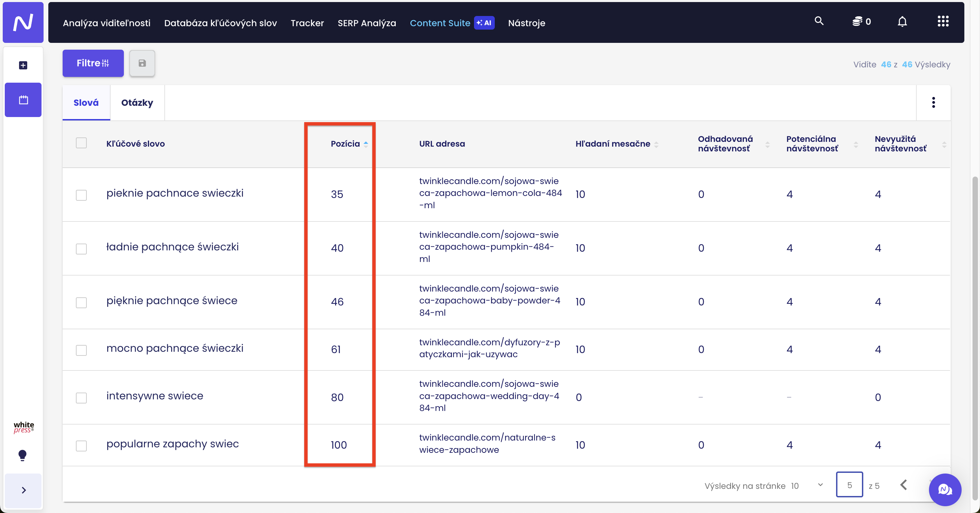The width and height of the screenshot is (980, 513).
Task: Sort by Pozícia column arrow
Action: pos(365,144)
